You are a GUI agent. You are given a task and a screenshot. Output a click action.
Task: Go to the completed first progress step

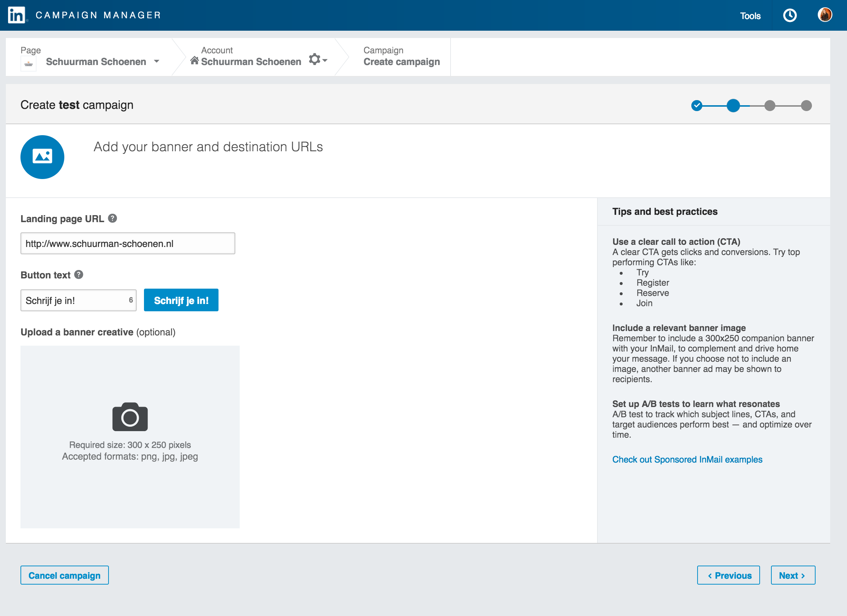click(x=696, y=106)
